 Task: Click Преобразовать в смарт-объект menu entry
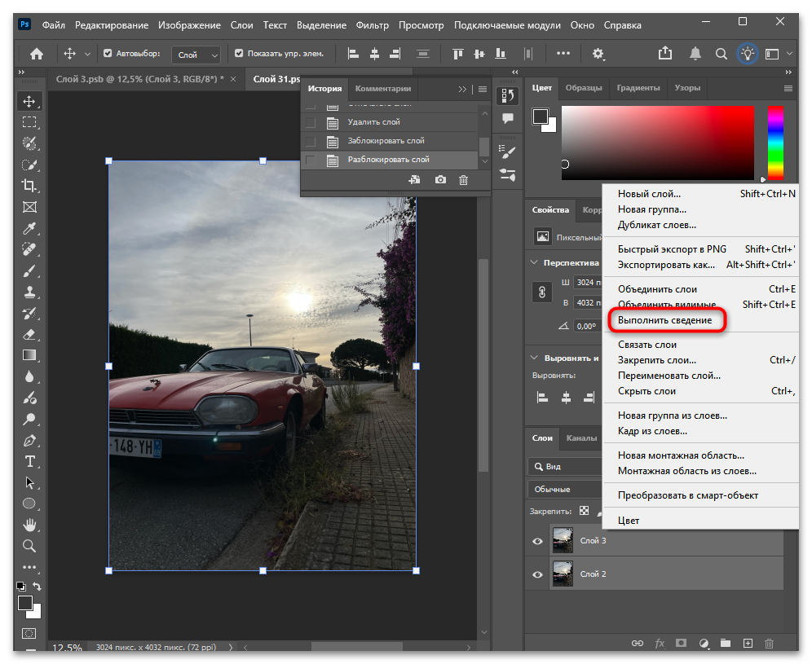tap(687, 495)
